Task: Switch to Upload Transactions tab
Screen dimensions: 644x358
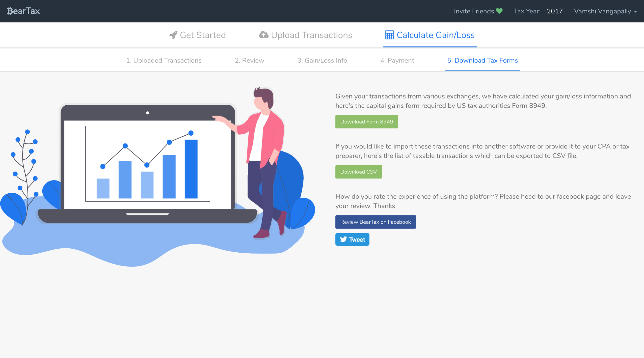Action: click(311, 35)
